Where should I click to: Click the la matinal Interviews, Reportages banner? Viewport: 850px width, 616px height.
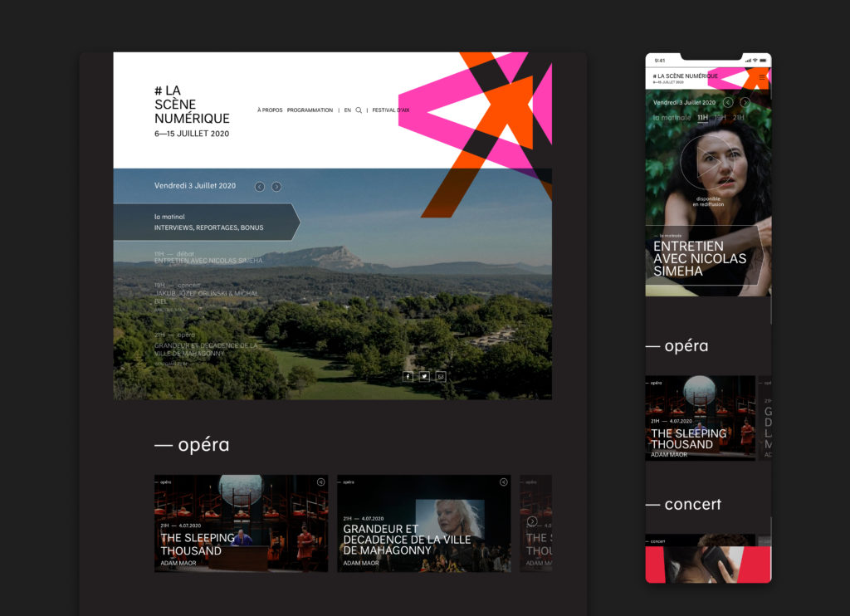tap(208, 222)
